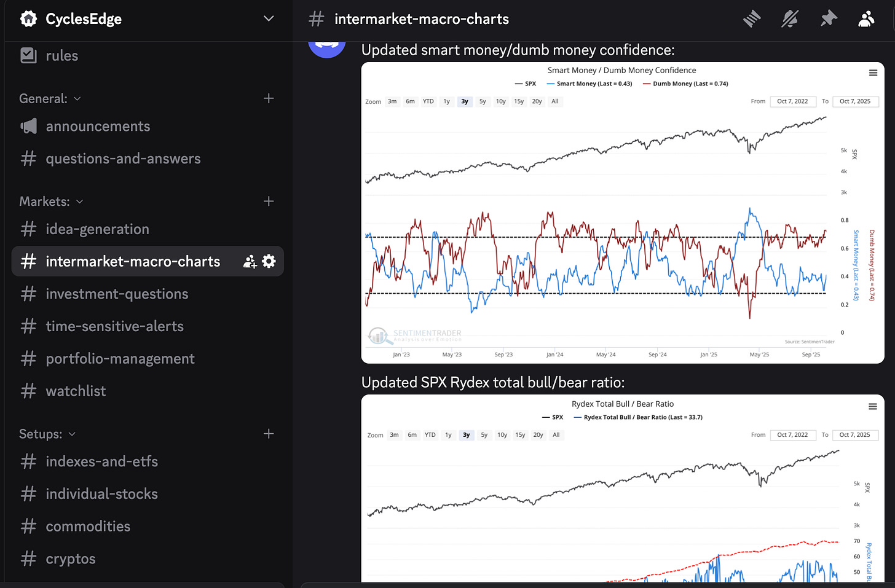Invite people to intermarket-macro-charts channel

250,261
